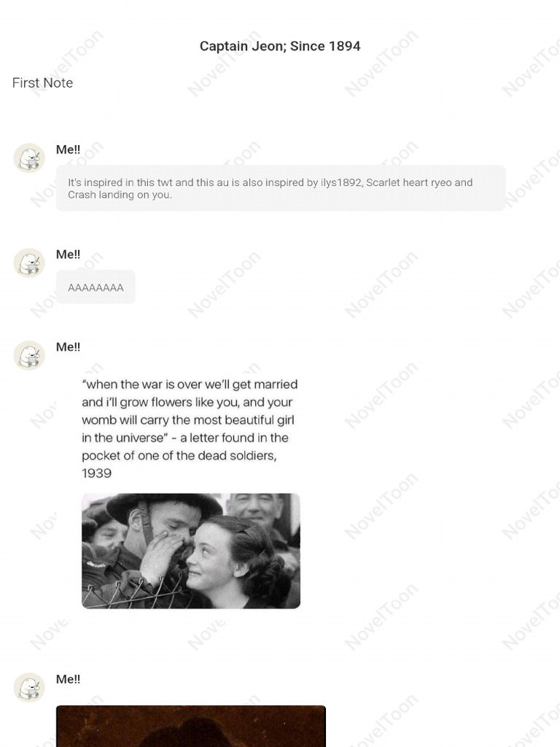Open the dark brown image at bottom
560x747 pixels.
click(x=191, y=726)
